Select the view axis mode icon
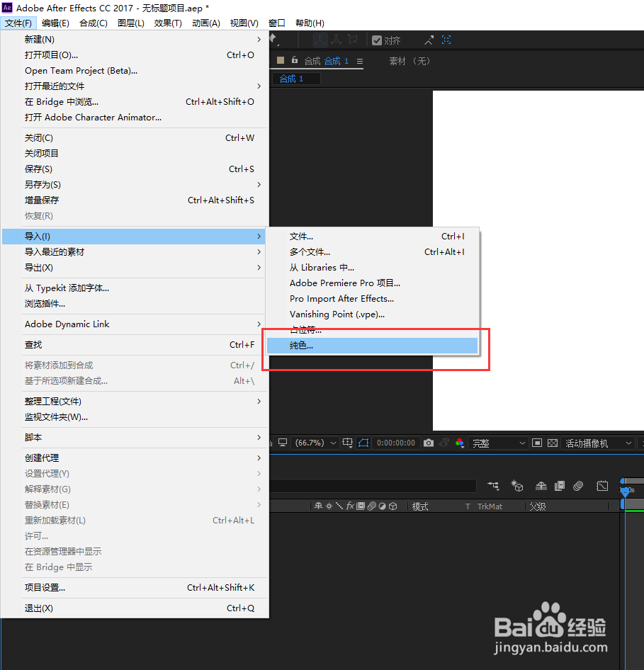Viewport: 644px width, 670px height. 353,40
